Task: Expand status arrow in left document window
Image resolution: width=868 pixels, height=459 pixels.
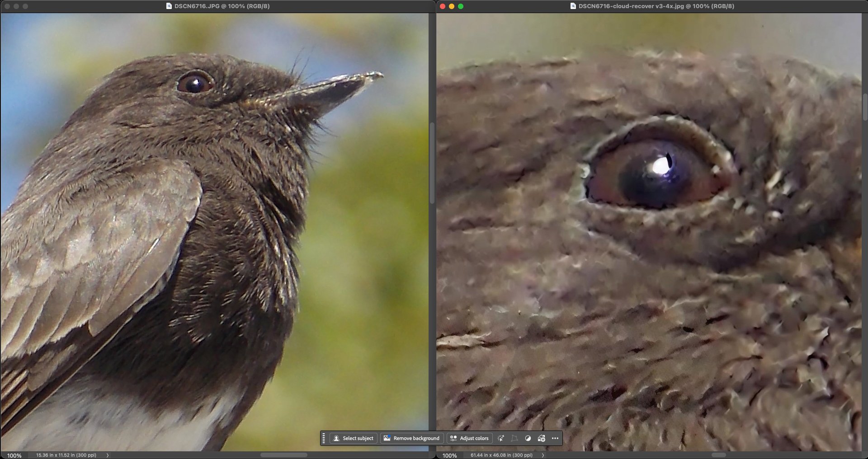Action: (108, 455)
